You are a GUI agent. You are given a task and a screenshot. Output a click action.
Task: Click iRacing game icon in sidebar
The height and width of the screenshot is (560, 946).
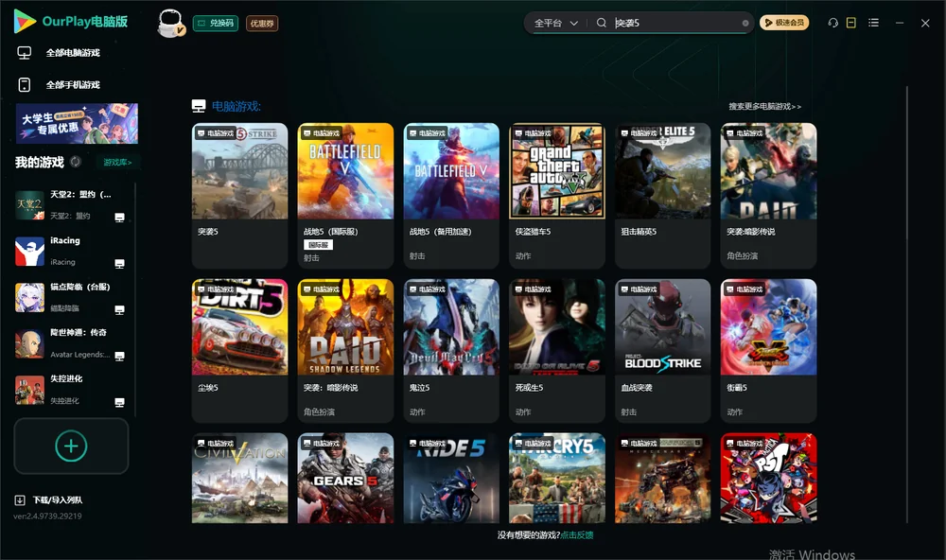[29, 251]
